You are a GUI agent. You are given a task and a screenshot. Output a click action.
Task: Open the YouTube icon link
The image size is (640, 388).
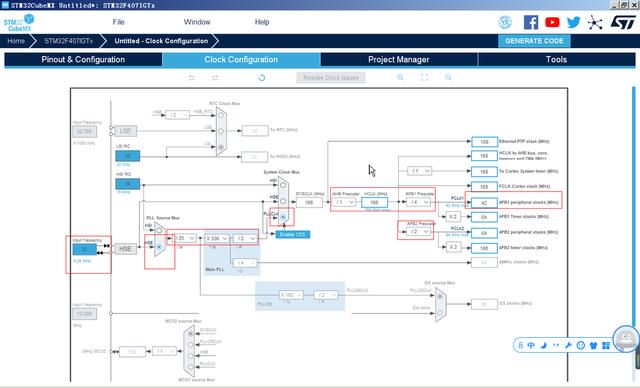point(552,22)
